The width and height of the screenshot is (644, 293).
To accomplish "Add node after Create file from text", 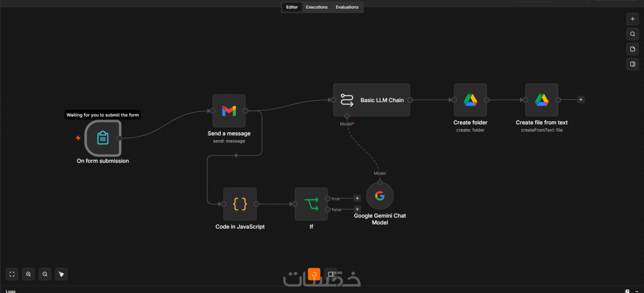I will click(x=581, y=100).
